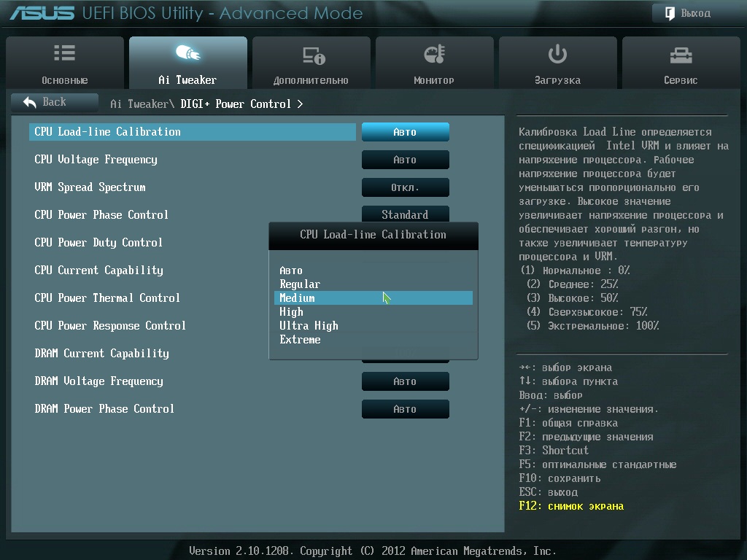Click the Основные tab list icon

coord(65,52)
